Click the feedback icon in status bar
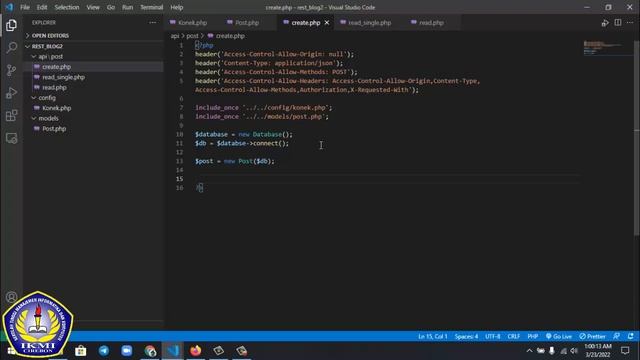Screen dimensions: 640x360 point(616,336)
